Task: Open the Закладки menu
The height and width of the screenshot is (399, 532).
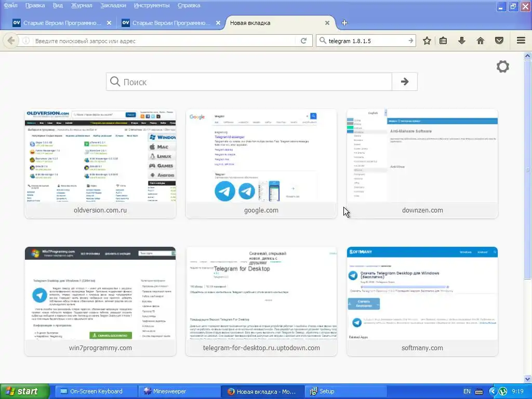Action: (x=113, y=5)
